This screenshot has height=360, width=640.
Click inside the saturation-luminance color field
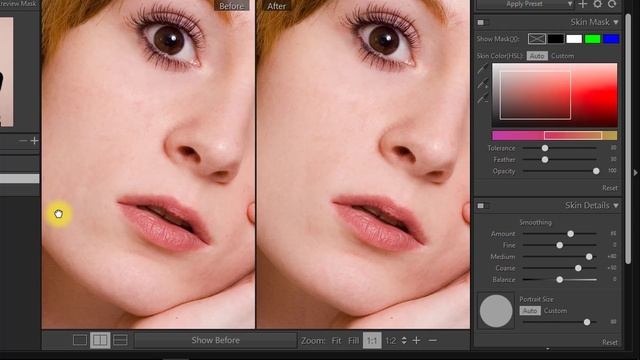(x=555, y=95)
